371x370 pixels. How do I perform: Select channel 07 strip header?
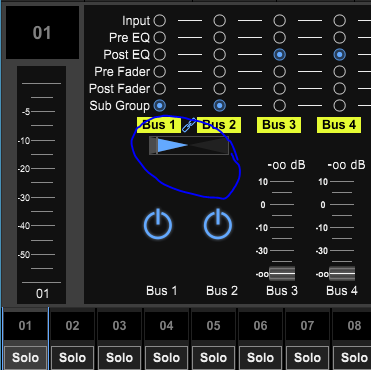[307, 326]
